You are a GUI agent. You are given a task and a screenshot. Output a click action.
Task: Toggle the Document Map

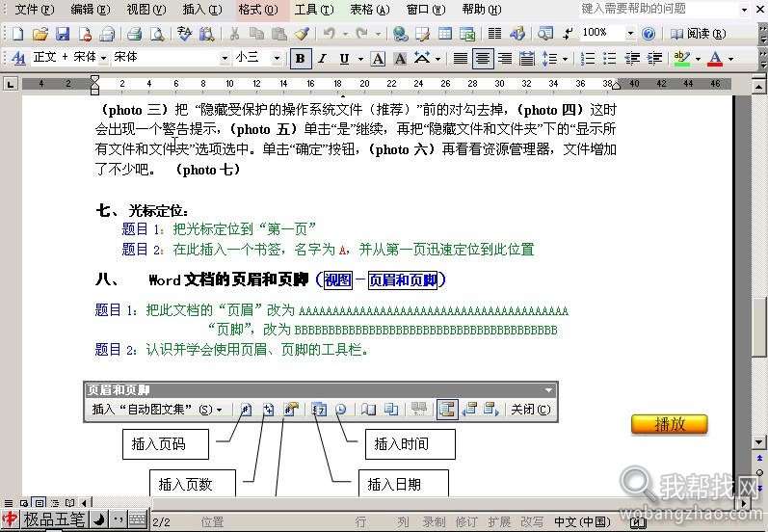pyautogui.click(x=544, y=34)
